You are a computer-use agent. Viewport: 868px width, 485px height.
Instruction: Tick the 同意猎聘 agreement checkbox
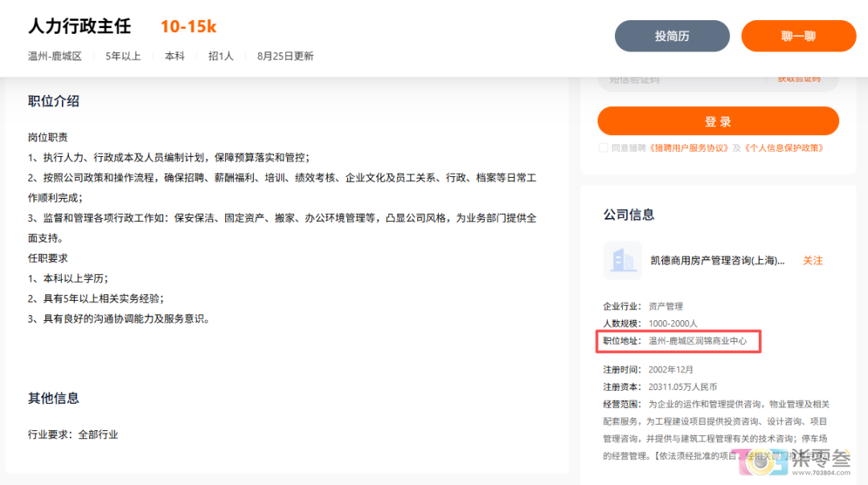pos(604,148)
